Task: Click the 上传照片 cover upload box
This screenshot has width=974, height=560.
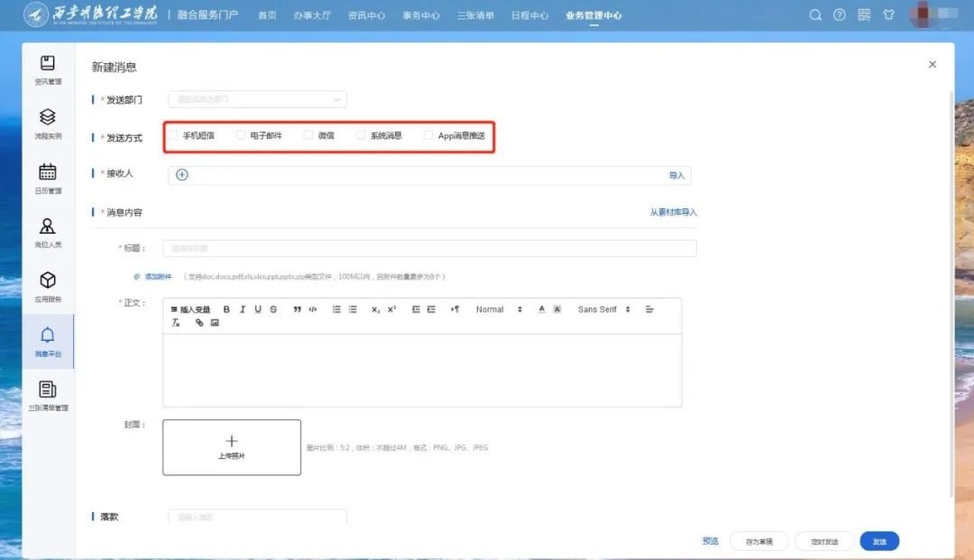Action: [232, 447]
